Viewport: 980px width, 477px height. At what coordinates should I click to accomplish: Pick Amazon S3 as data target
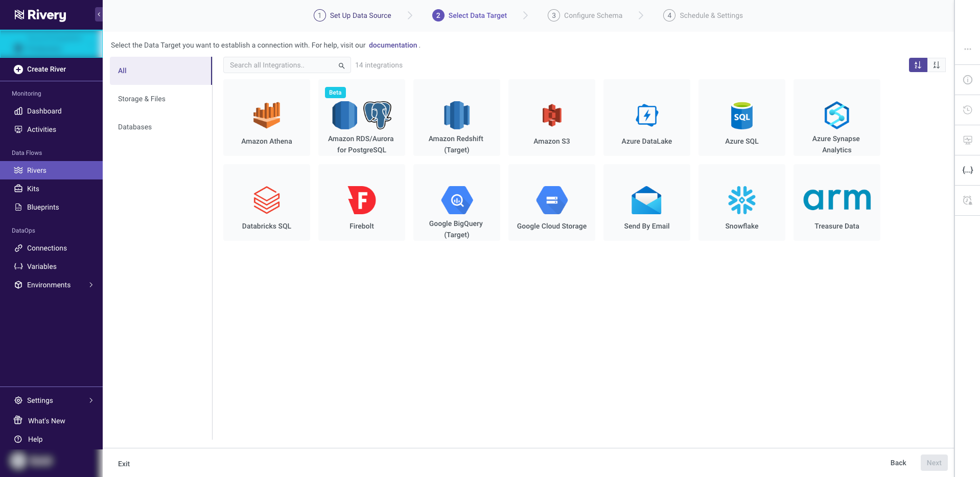(x=552, y=118)
